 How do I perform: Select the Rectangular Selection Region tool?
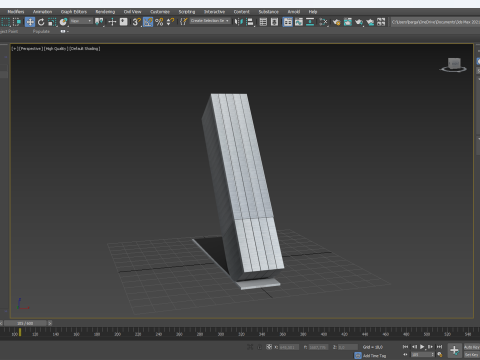6,22
